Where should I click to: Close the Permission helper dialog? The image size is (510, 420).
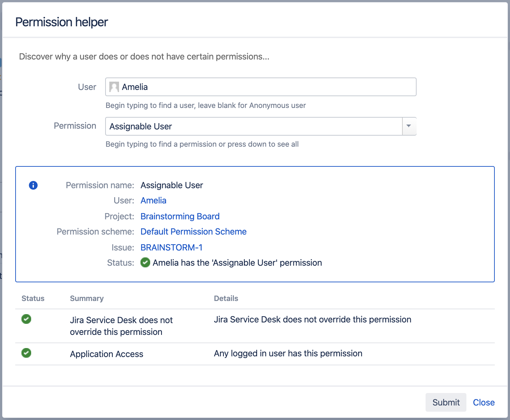pos(483,402)
